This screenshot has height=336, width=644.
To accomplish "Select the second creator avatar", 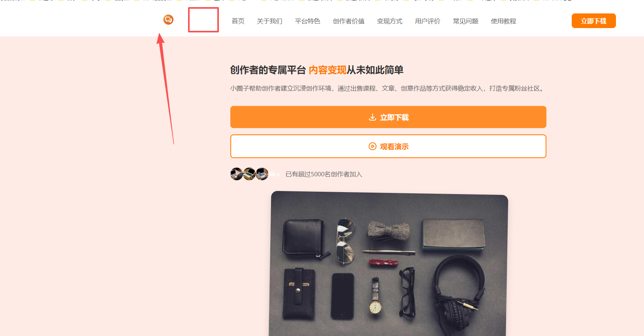I will pyautogui.click(x=249, y=174).
